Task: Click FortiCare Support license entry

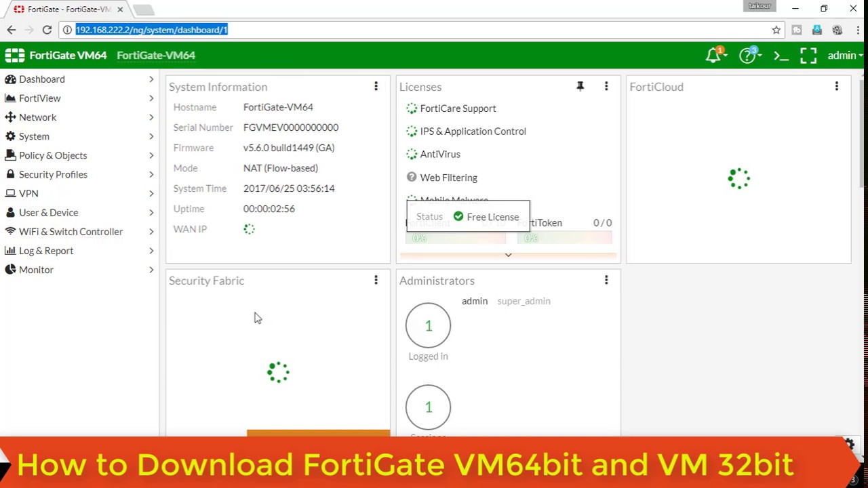Action: coord(451,108)
